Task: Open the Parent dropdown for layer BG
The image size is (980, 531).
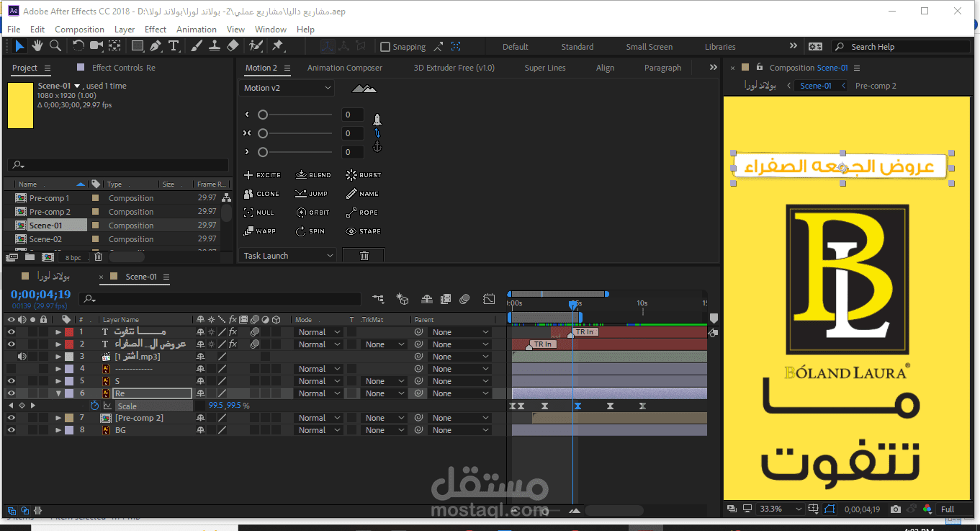Action: coord(460,430)
